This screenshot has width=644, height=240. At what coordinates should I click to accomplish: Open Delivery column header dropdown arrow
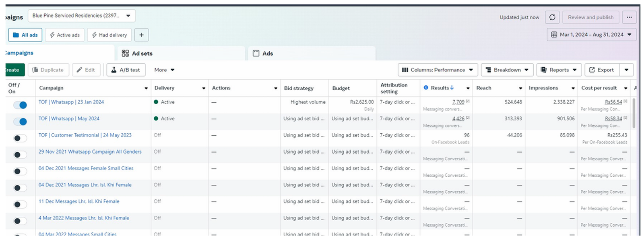point(204,88)
